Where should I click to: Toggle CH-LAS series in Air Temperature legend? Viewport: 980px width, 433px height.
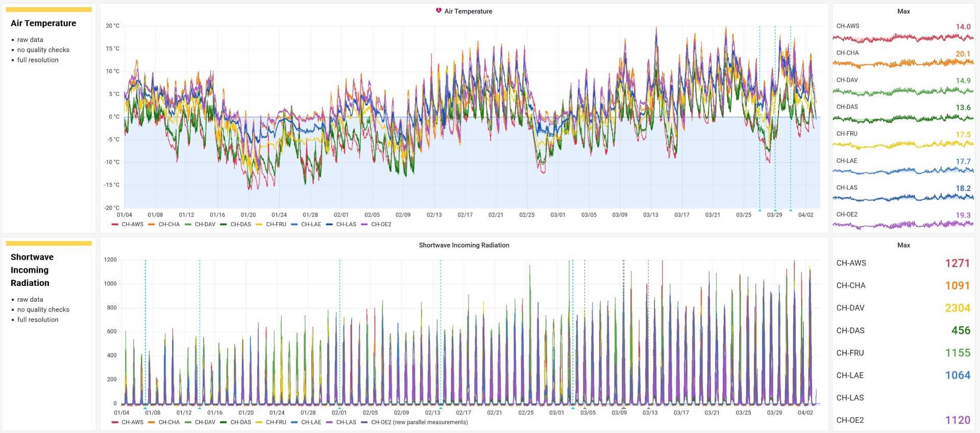tap(346, 224)
